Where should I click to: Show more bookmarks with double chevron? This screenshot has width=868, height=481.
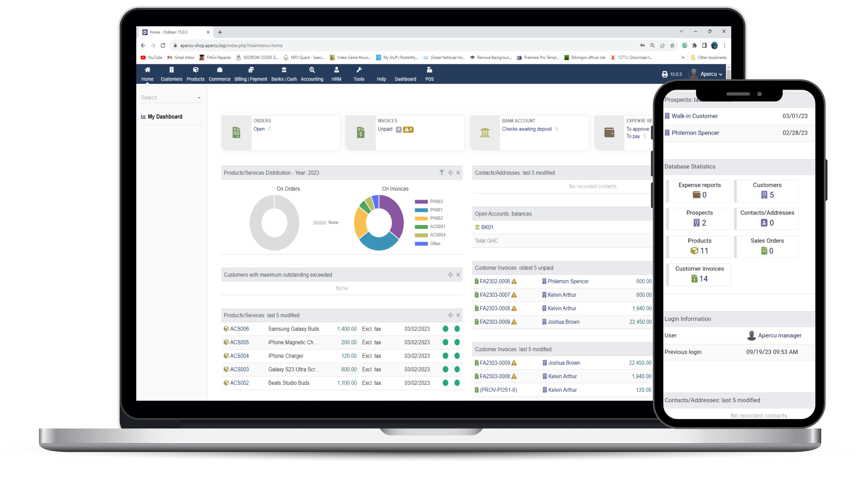[683, 58]
